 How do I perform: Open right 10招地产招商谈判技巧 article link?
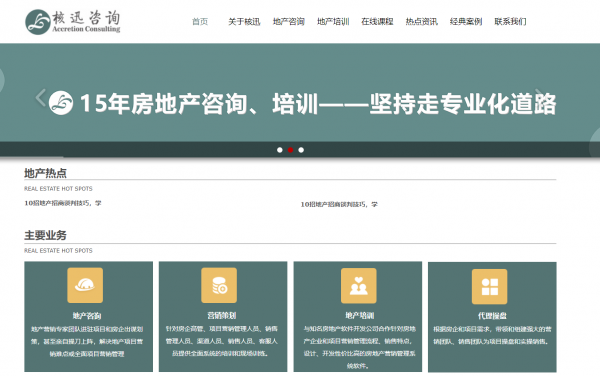(x=339, y=204)
